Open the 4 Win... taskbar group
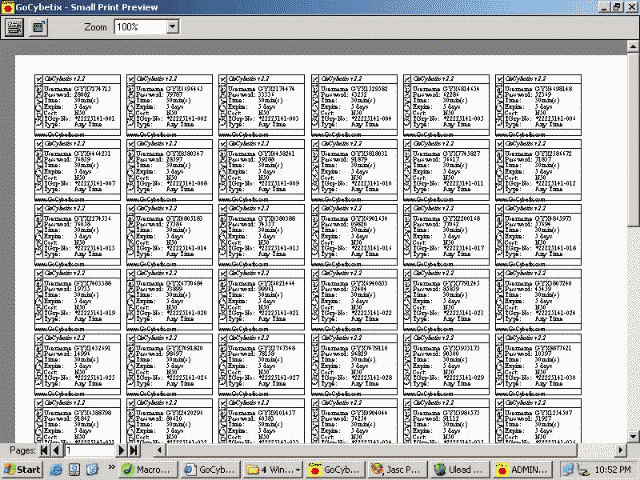 [272, 470]
